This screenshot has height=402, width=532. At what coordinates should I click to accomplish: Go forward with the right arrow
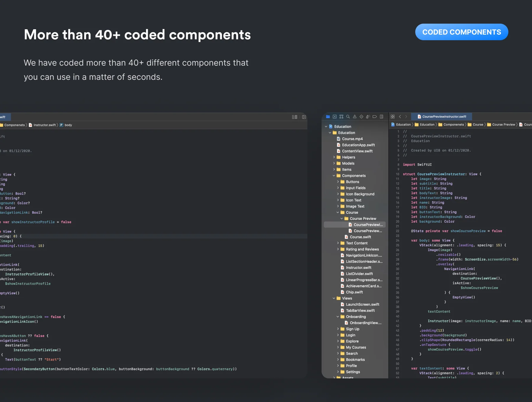[406, 117]
